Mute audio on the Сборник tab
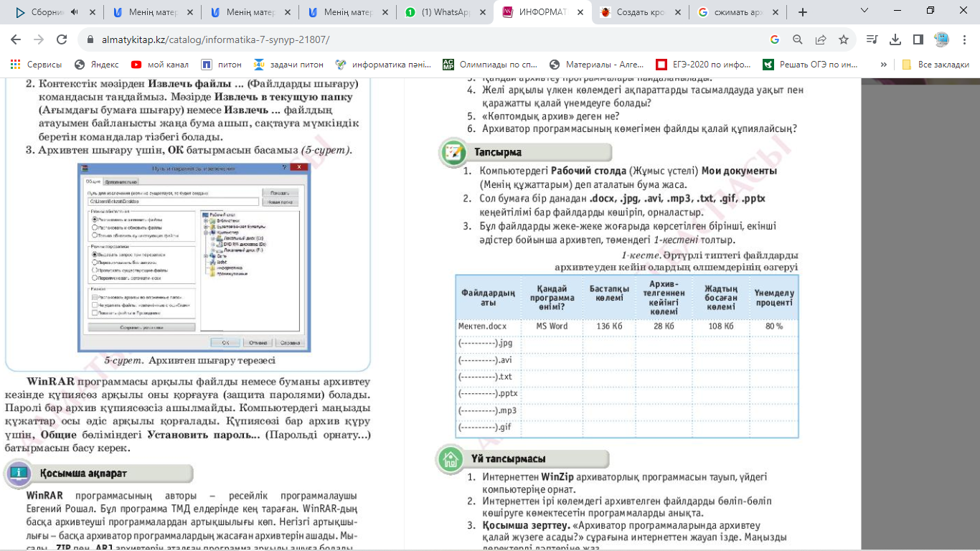980x551 pixels. [x=75, y=12]
